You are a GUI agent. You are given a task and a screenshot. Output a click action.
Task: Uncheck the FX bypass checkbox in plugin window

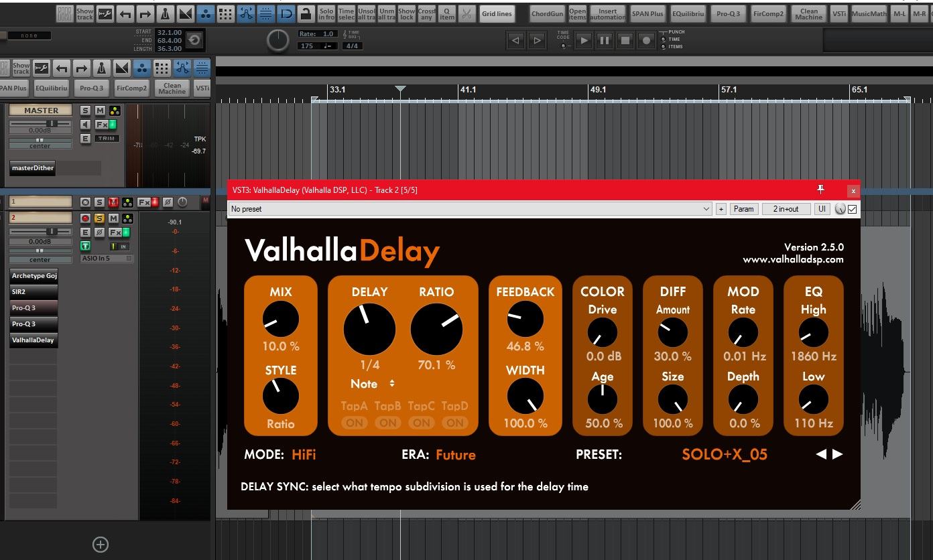[x=853, y=209]
